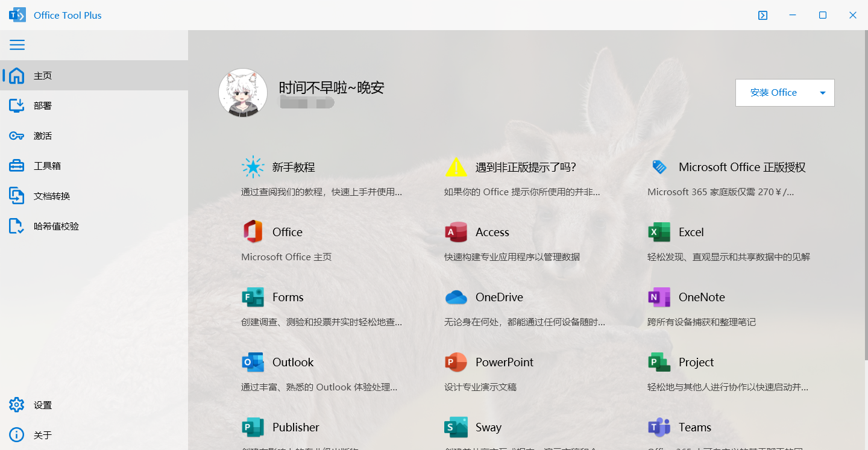Click the 安装 Office button
Image resolution: width=868 pixels, height=450 pixels.
click(773, 93)
